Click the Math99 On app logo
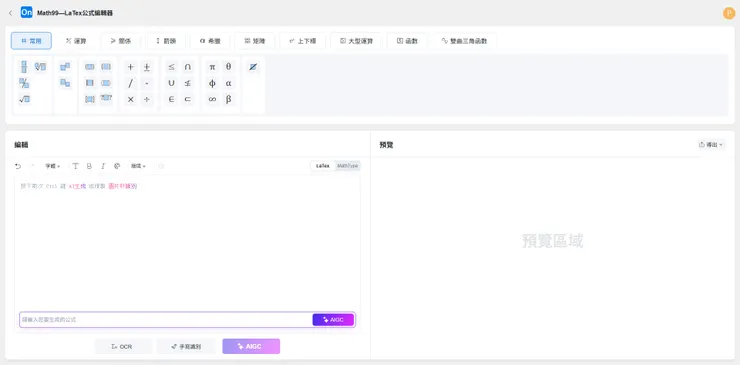The width and height of the screenshot is (740, 365). [26, 13]
